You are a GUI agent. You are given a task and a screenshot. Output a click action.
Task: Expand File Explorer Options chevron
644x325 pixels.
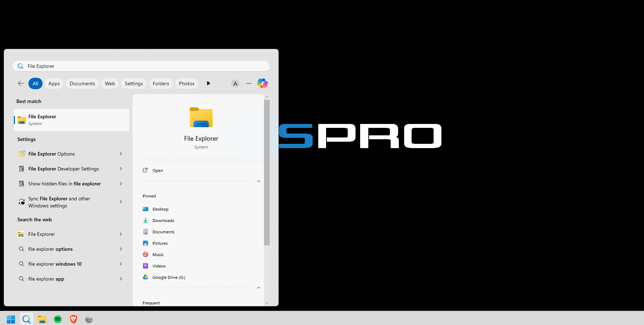coord(121,154)
